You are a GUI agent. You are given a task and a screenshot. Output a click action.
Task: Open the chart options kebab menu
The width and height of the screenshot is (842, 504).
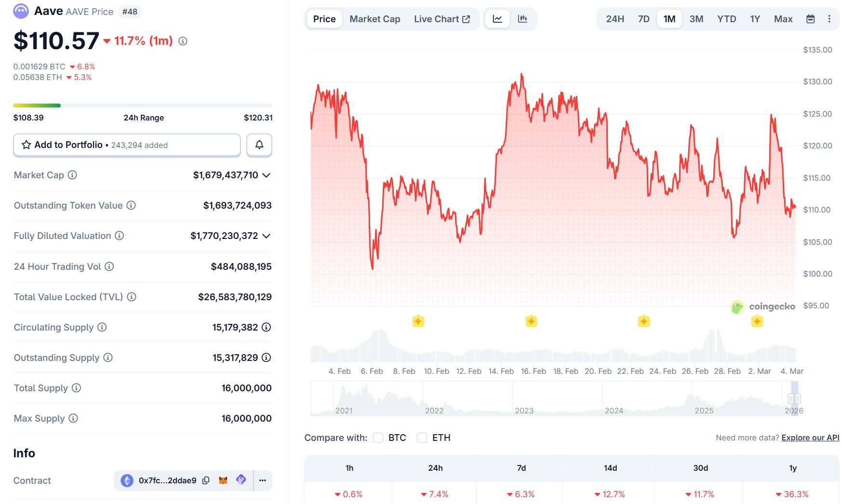(829, 19)
